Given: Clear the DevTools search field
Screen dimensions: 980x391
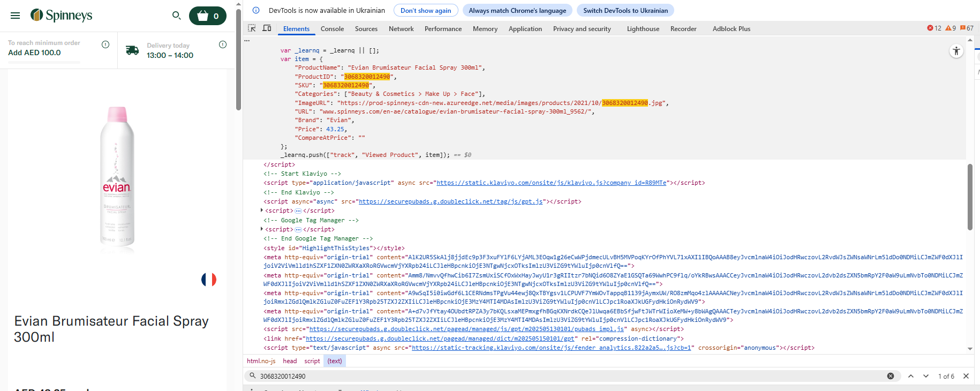Looking at the screenshot, I should click(x=891, y=376).
